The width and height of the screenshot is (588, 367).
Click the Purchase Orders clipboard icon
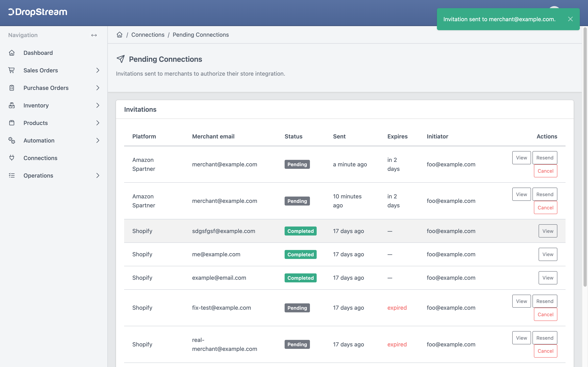[x=12, y=88]
